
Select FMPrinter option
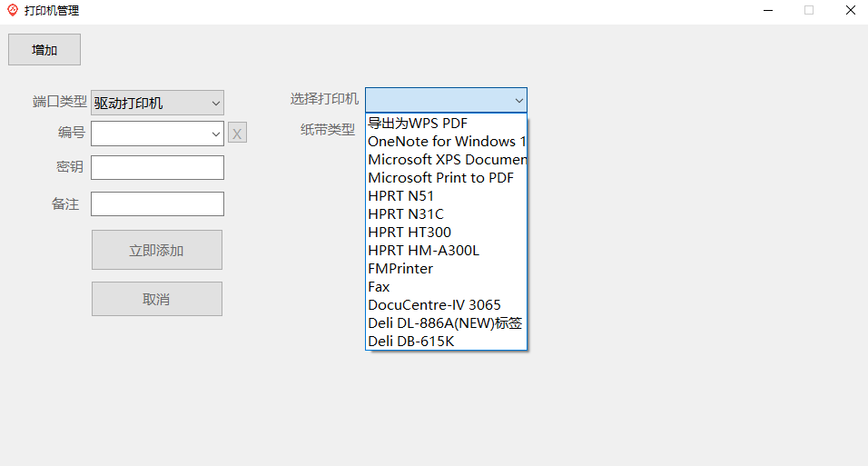(x=446, y=269)
